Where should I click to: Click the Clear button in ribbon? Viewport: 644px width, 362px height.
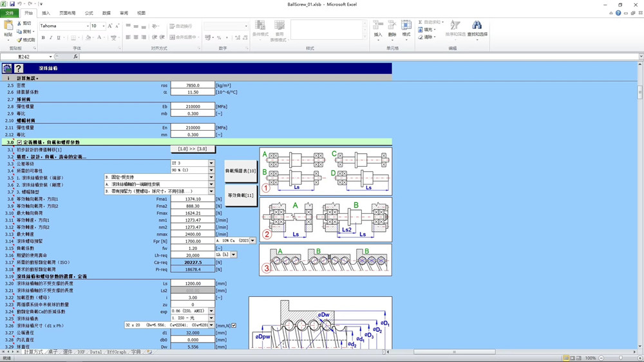tap(426, 37)
